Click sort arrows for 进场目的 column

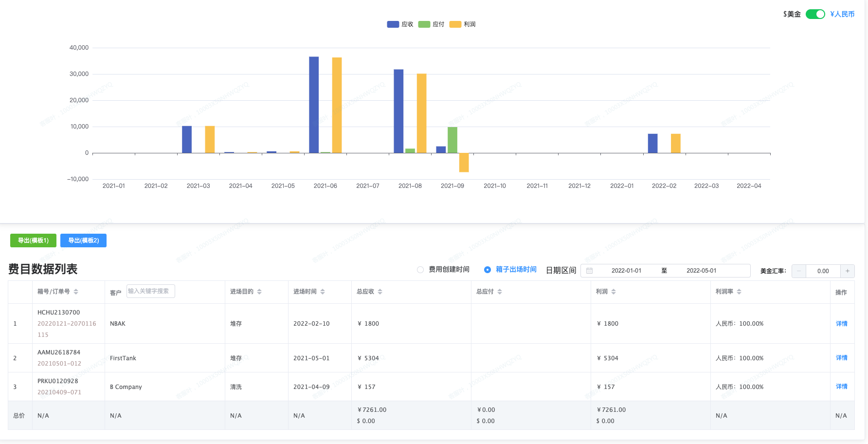click(259, 292)
